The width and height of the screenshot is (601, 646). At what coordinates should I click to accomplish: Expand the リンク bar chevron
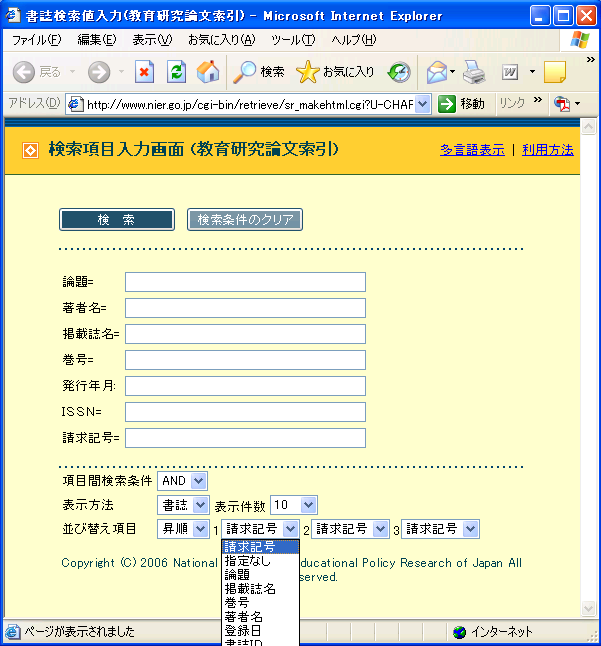[x=538, y=100]
